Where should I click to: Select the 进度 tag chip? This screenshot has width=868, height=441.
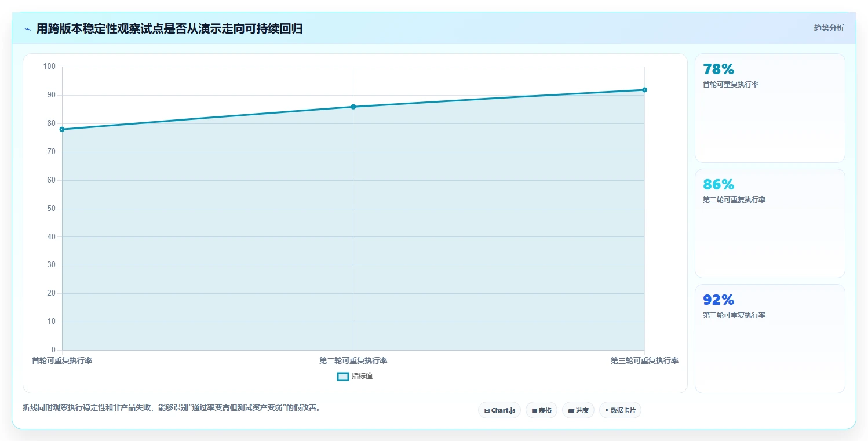578,410
